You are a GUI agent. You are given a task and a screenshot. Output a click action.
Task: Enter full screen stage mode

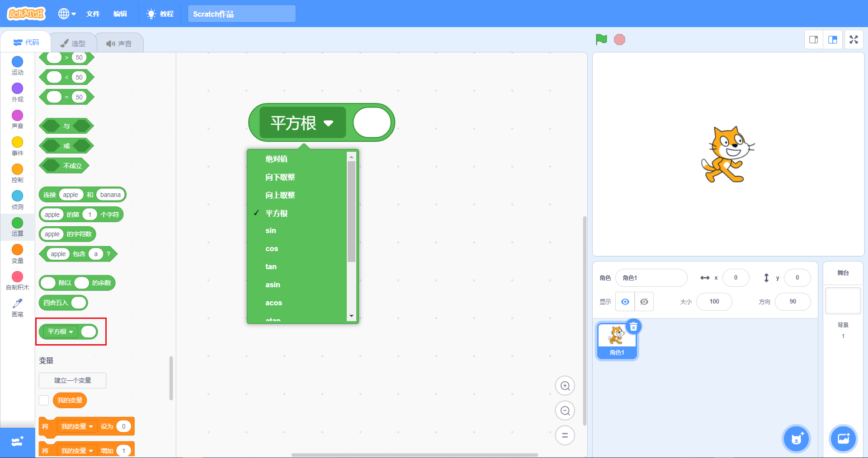coord(854,40)
